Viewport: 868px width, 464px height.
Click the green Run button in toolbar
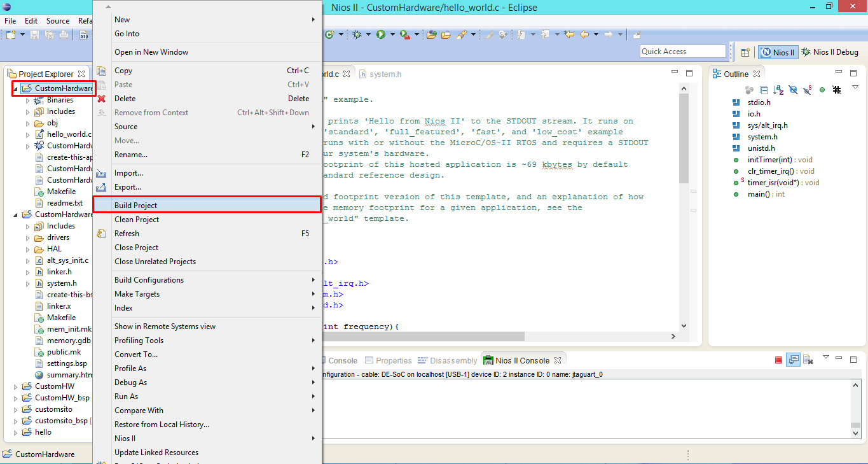click(380, 34)
